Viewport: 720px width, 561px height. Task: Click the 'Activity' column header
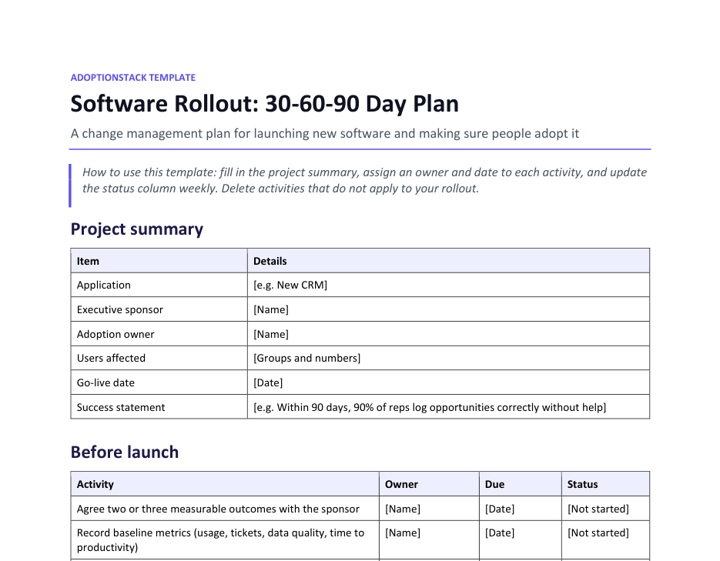click(225, 484)
